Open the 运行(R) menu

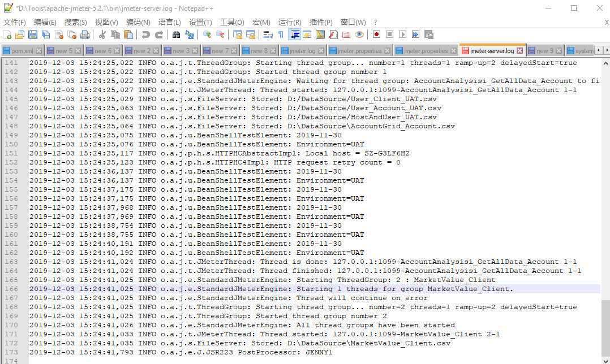290,22
